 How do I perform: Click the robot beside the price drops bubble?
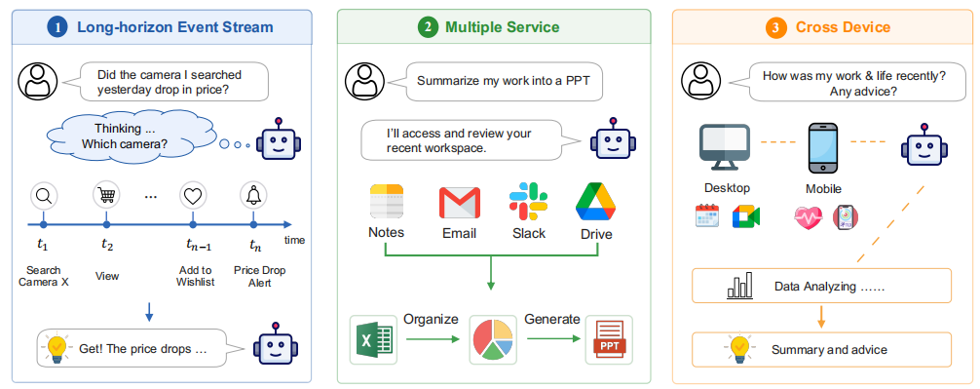[x=276, y=344]
